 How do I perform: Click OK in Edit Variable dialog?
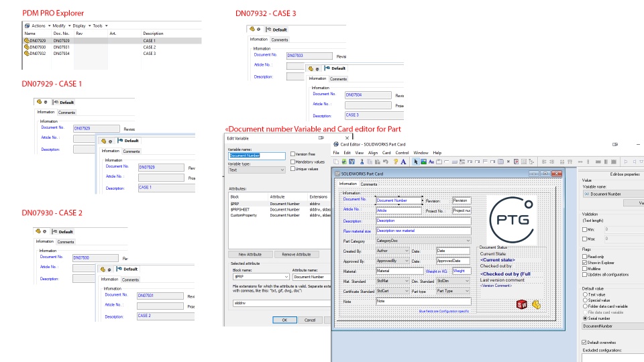coord(284,320)
